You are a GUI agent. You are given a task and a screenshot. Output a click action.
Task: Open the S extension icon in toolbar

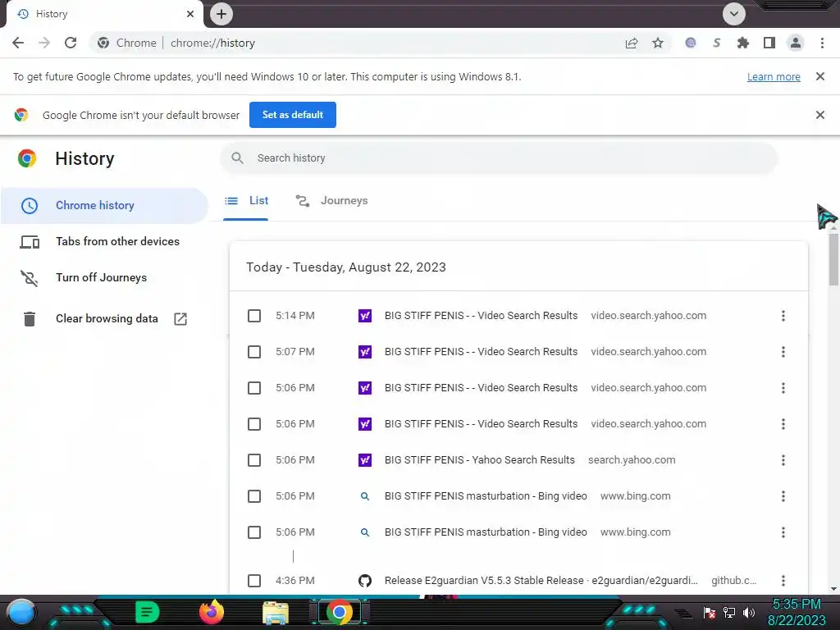pyautogui.click(x=716, y=43)
